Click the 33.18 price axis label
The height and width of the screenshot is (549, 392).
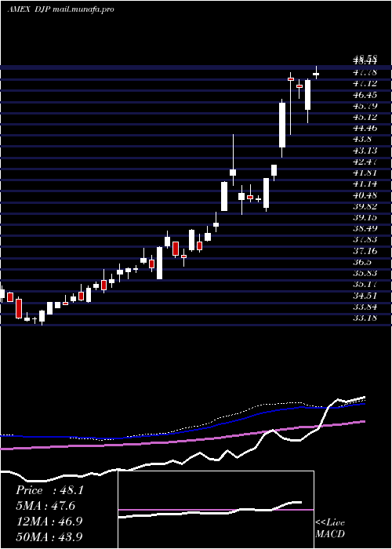tap(366, 318)
